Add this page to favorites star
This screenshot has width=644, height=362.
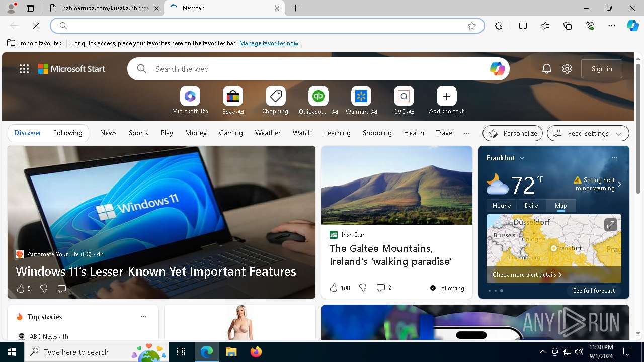[472, 26]
